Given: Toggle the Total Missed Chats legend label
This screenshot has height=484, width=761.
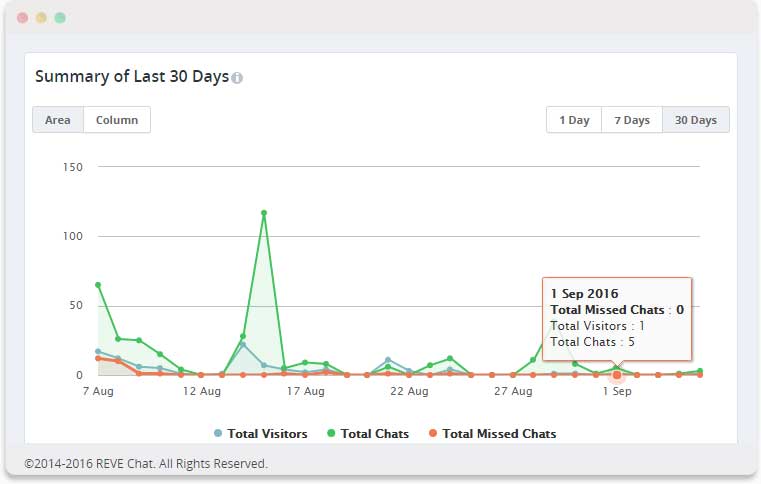Looking at the screenshot, I should [x=499, y=434].
